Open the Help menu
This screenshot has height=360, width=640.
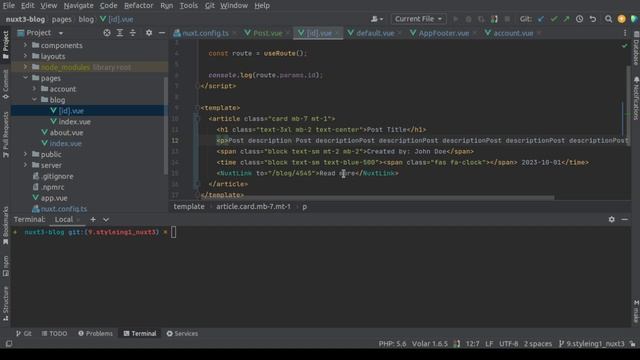(262, 6)
